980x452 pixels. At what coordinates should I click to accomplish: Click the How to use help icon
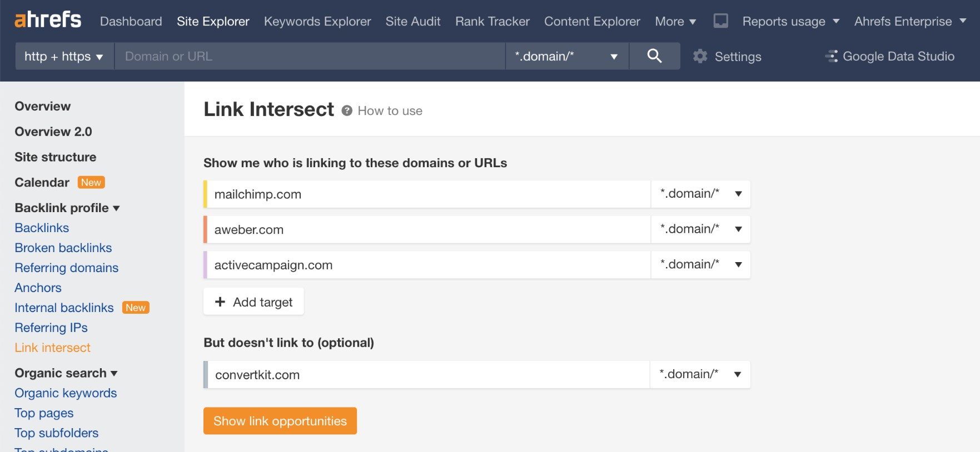pos(347,111)
